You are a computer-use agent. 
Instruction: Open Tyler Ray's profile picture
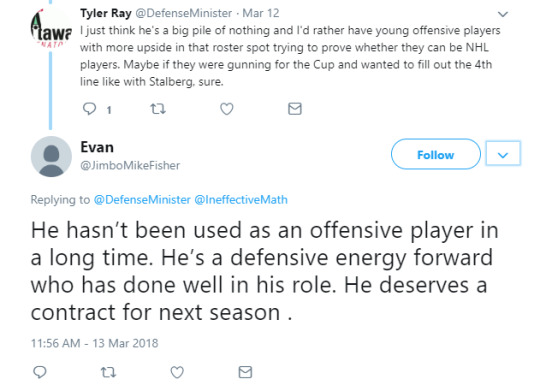point(51,29)
